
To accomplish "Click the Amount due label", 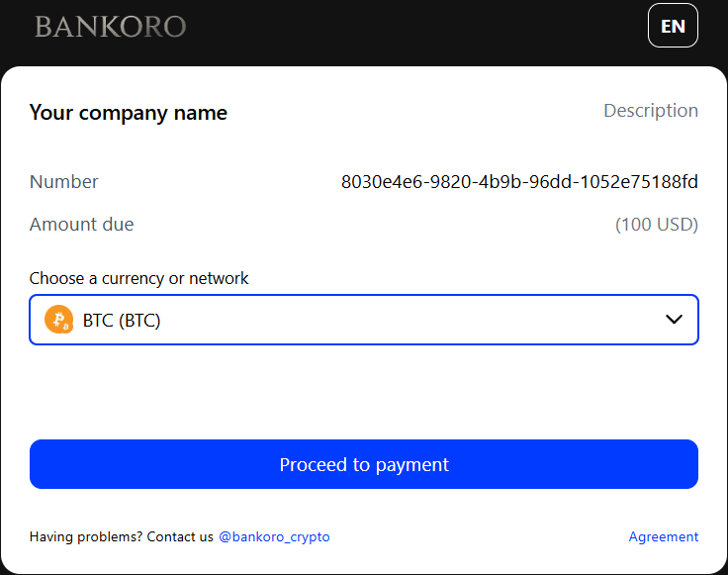I will click(81, 225).
